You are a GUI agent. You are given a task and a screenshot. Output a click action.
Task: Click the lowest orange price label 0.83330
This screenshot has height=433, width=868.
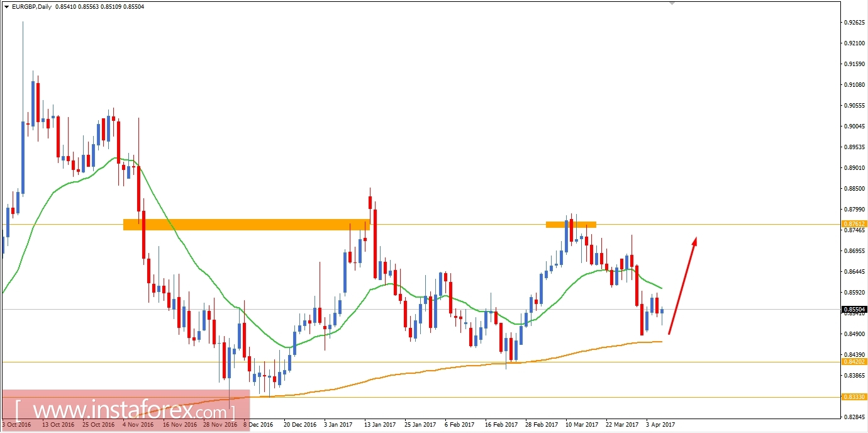pos(854,397)
